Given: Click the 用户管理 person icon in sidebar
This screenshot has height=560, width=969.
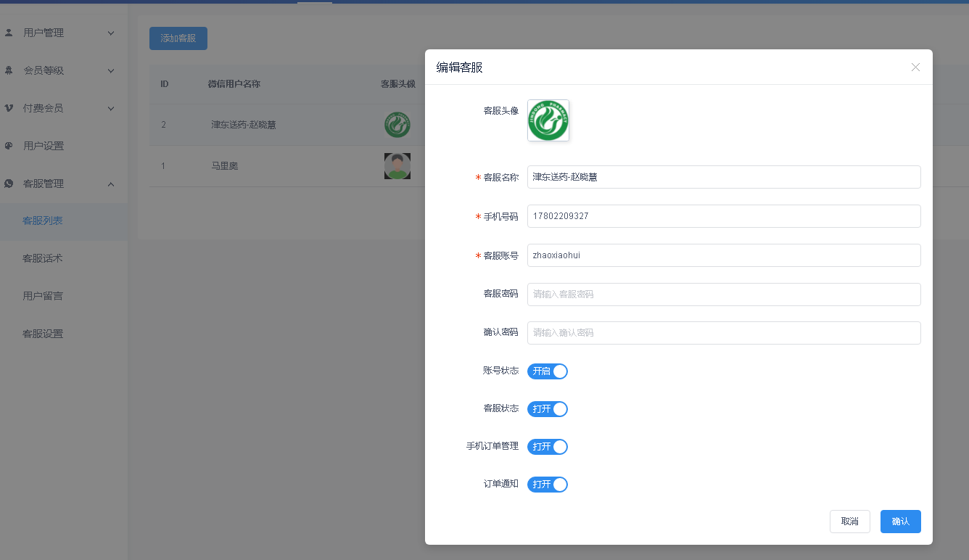Looking at the screenshot, I should [9, 33].
